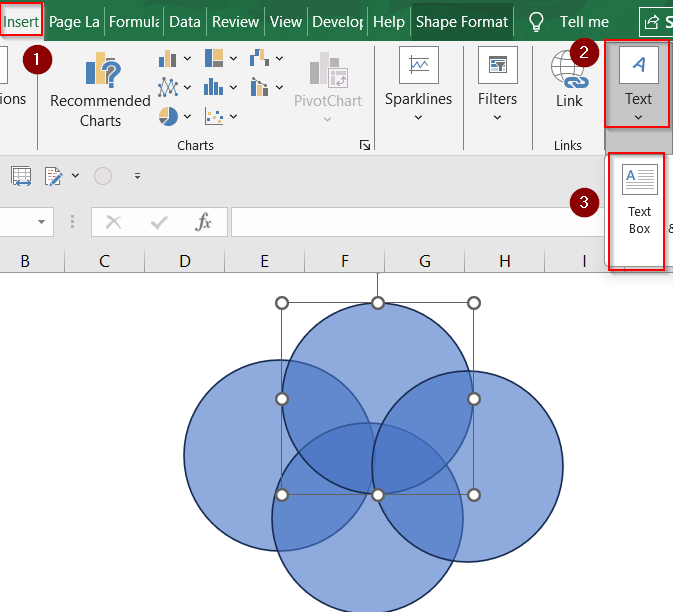Screen dimensions: 673x612
Task: Click the formula bar Cancel X
Action: click(x=114, y=222)
